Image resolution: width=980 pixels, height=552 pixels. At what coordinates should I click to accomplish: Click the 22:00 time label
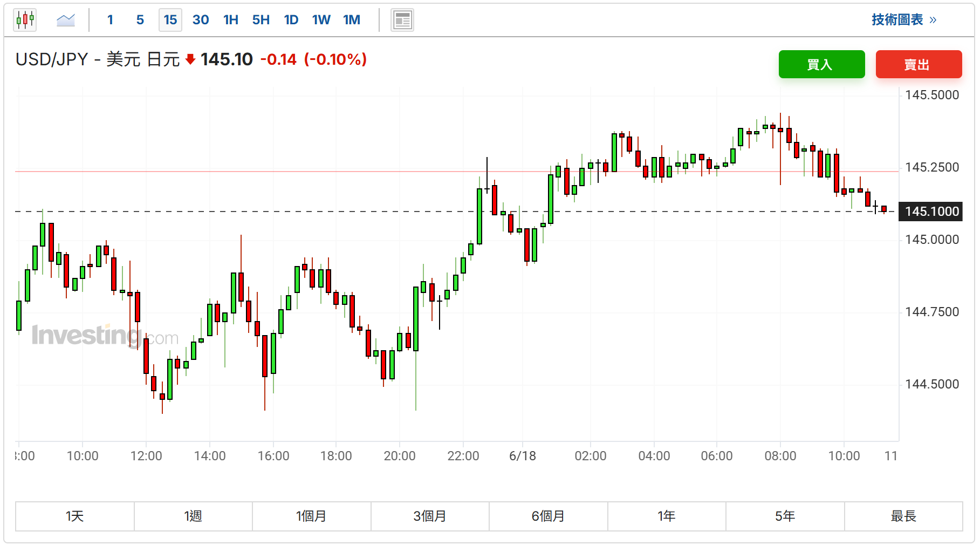coord(463,456)
